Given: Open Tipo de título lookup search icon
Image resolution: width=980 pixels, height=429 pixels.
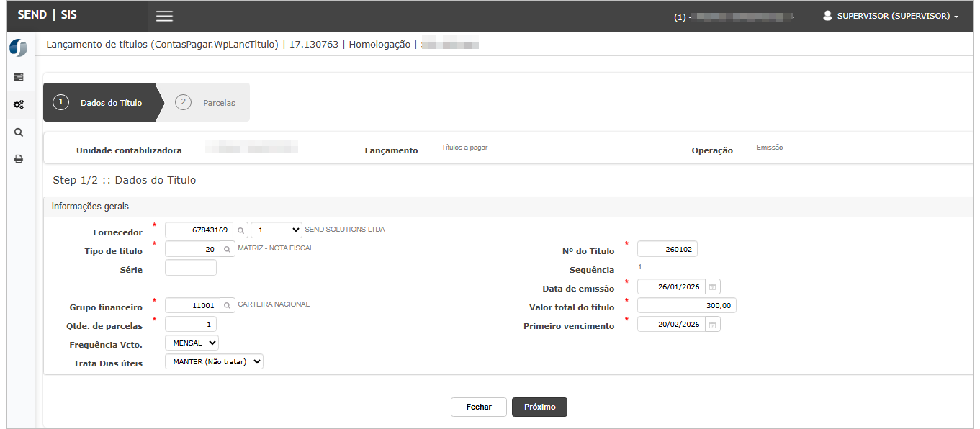Looking at the screenshot, I should tap(227, 249).
